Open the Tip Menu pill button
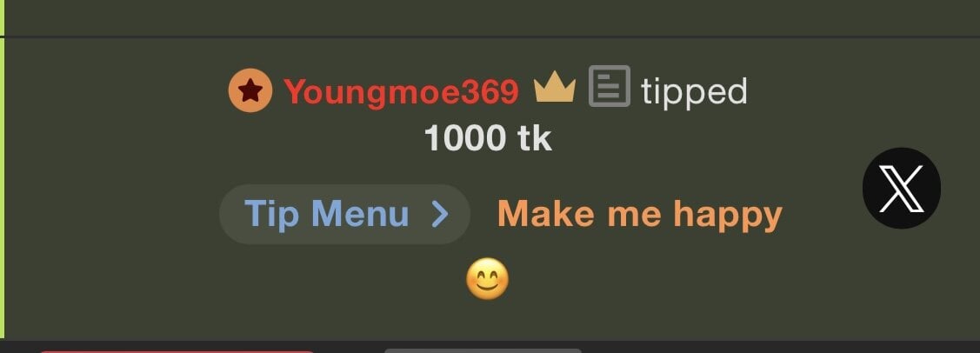Image resolution: width=980 pixels, height=353 pixels. [344, 214]
